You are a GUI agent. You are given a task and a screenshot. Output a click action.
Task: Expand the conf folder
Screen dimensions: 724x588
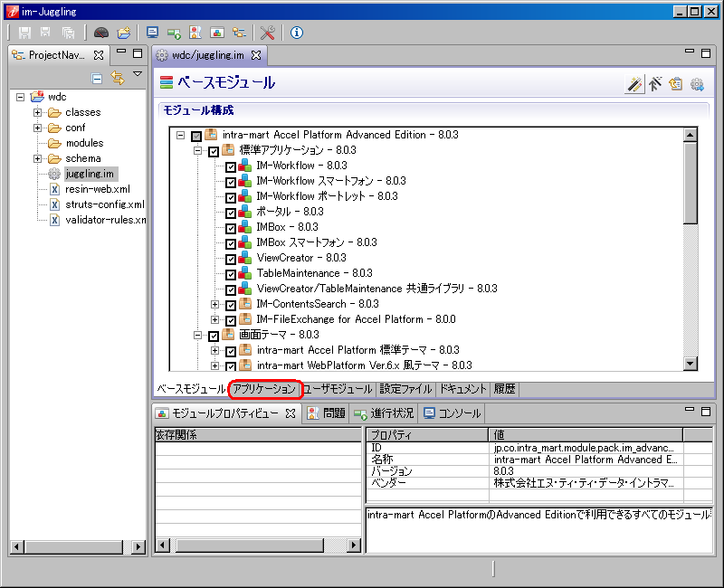(x=37, y=128)
